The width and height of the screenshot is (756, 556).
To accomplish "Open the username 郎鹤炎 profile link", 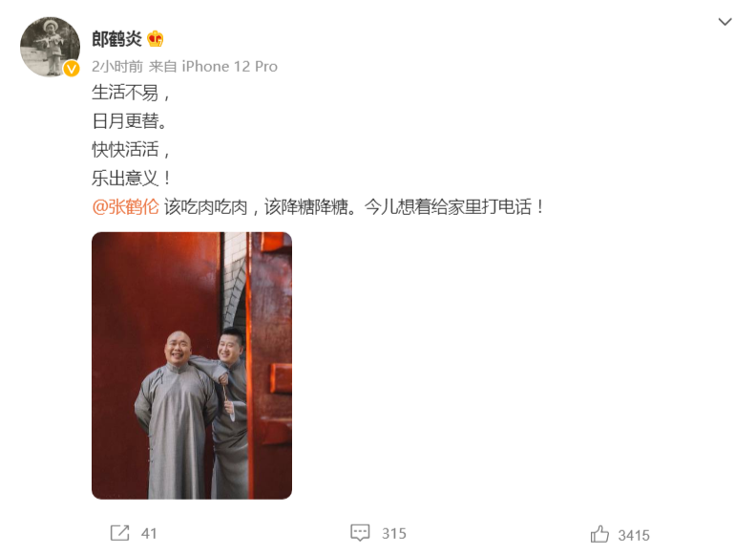I will 116,39.
